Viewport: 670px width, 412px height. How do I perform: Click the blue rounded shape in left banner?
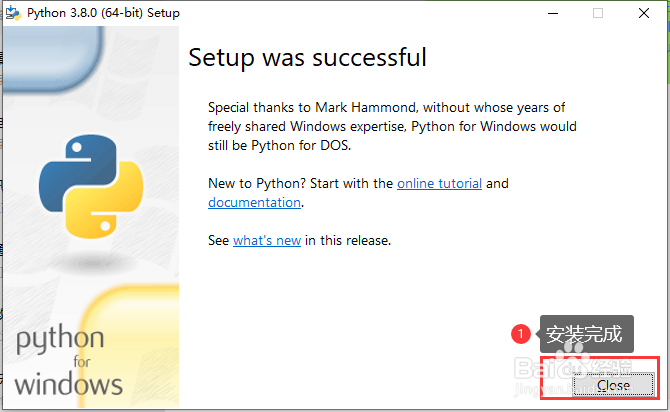coord(53,58)
